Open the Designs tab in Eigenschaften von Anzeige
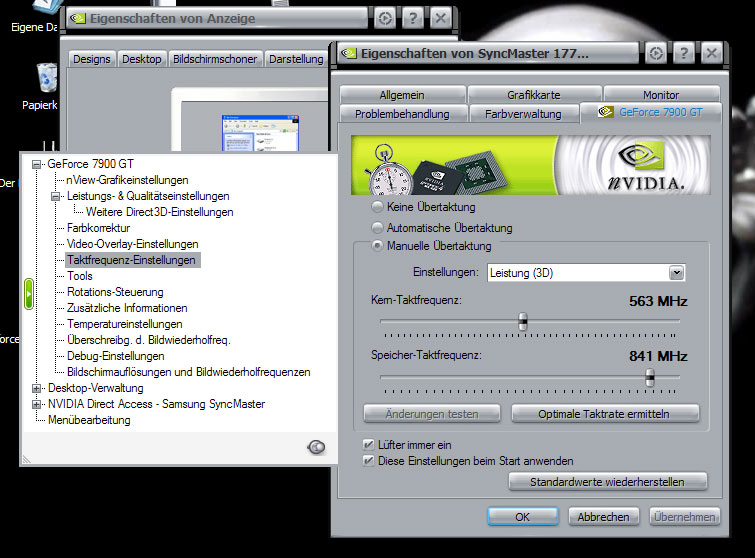The height and width of the screenshot is (558, 755). [x=92, y=59]
